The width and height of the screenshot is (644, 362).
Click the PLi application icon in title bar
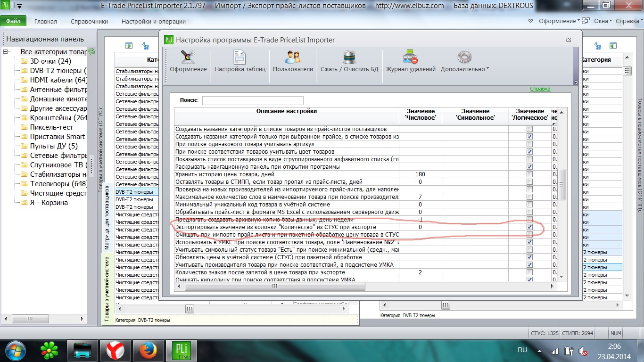[6, 6]
